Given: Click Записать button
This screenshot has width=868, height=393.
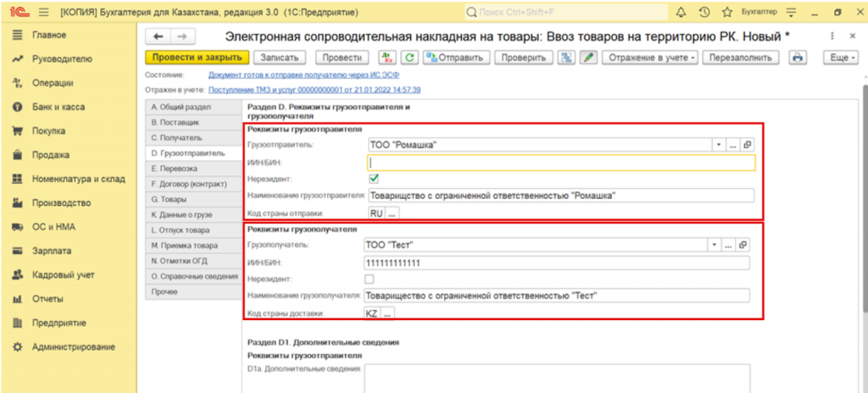Looking at the screenshot, I should pyautogui.click(x=280, y=57).
